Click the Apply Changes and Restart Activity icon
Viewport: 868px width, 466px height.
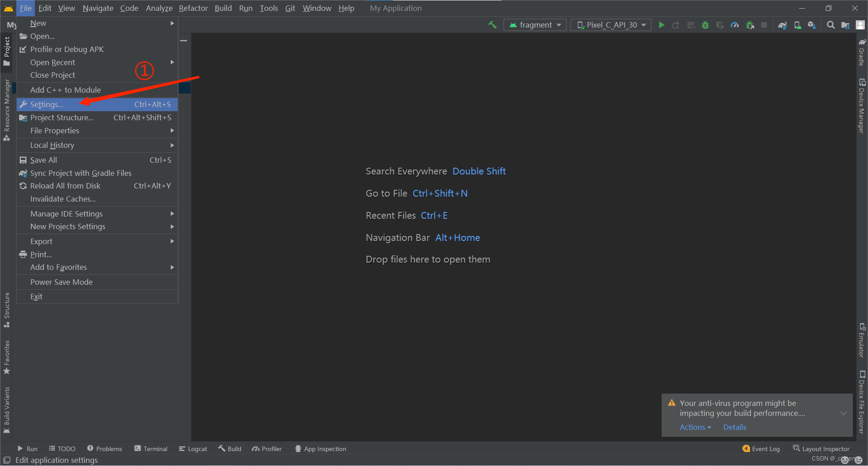pos(676,25)
